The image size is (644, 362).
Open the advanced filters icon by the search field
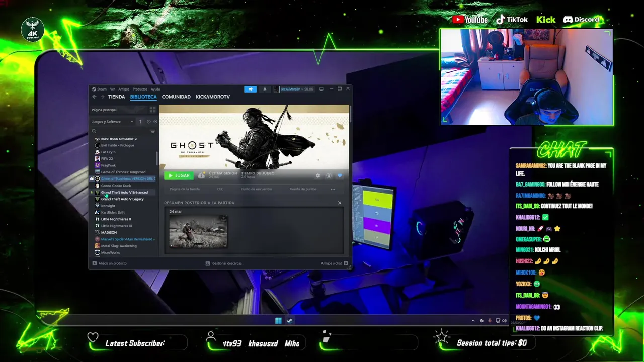point(153,131)
